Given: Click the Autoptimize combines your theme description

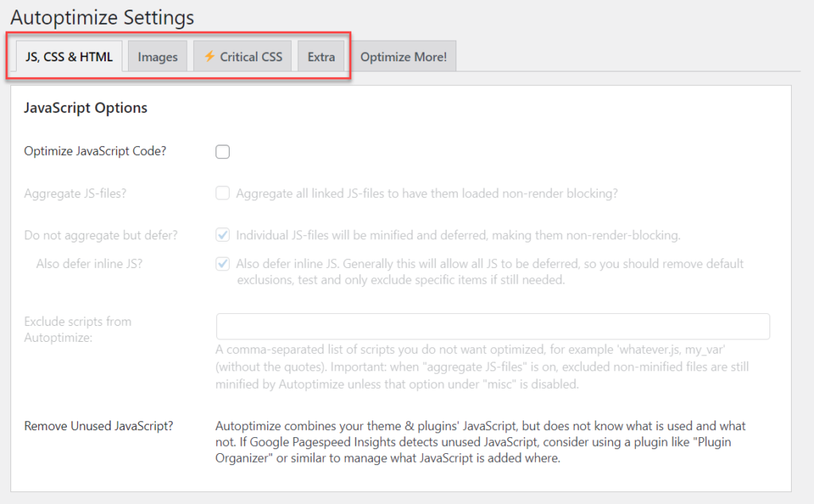Looking at the screenshot, I should 480,442.
